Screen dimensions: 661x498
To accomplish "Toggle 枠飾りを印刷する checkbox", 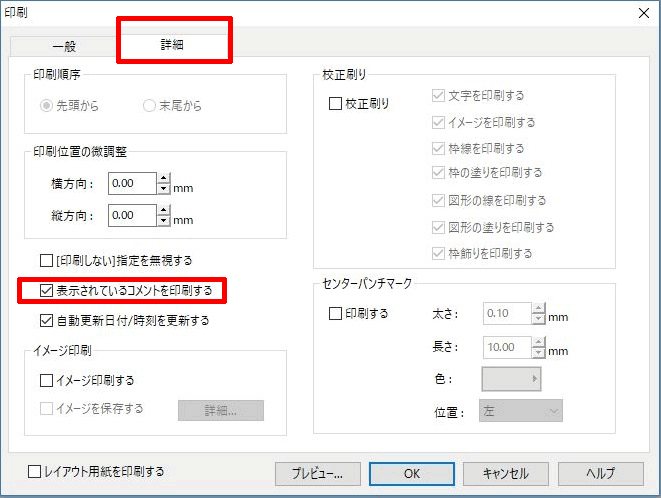I will point(438,253).
